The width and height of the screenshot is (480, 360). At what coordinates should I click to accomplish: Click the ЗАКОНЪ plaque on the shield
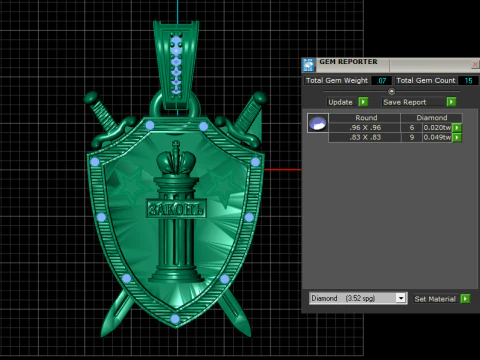pos(176,209)
